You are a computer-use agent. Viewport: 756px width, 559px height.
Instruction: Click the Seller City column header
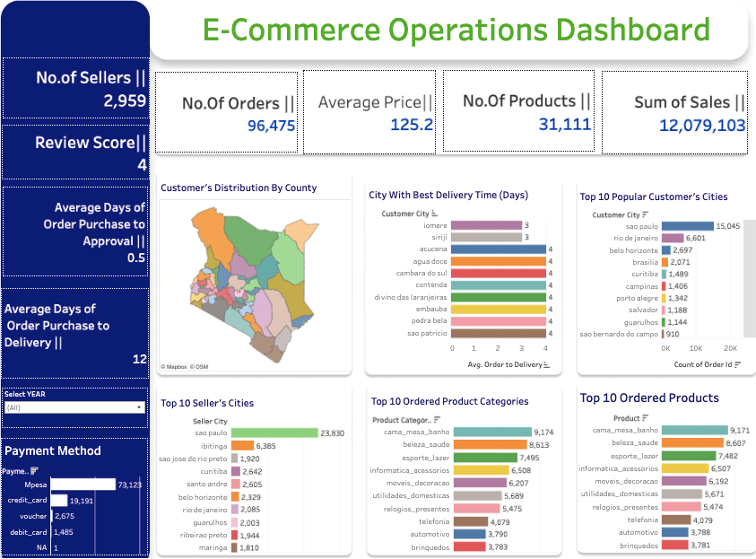click(x=211, y=419)
